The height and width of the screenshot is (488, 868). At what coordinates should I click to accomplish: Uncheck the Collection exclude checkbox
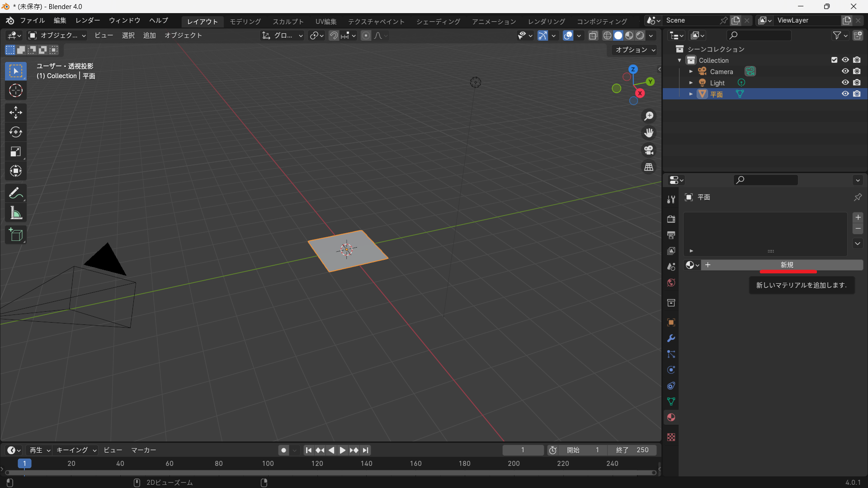pyautogui.click(x=834, y=60)
